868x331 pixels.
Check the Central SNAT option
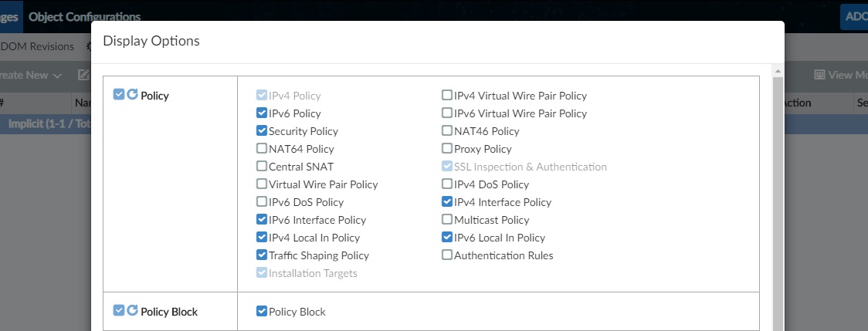pos(262,167)
